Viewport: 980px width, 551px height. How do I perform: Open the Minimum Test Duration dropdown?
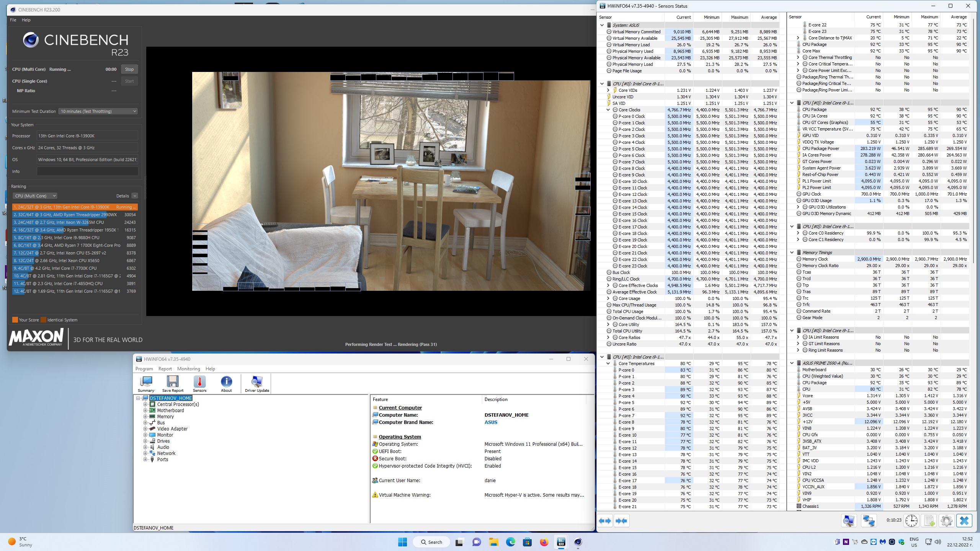[98, 111]
